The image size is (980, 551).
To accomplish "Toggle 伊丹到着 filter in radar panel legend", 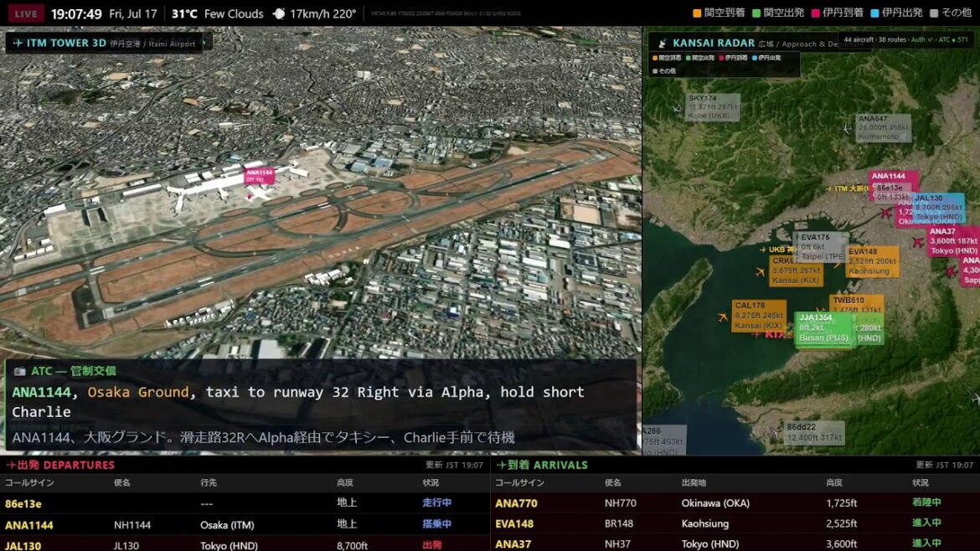I will 733,58.
